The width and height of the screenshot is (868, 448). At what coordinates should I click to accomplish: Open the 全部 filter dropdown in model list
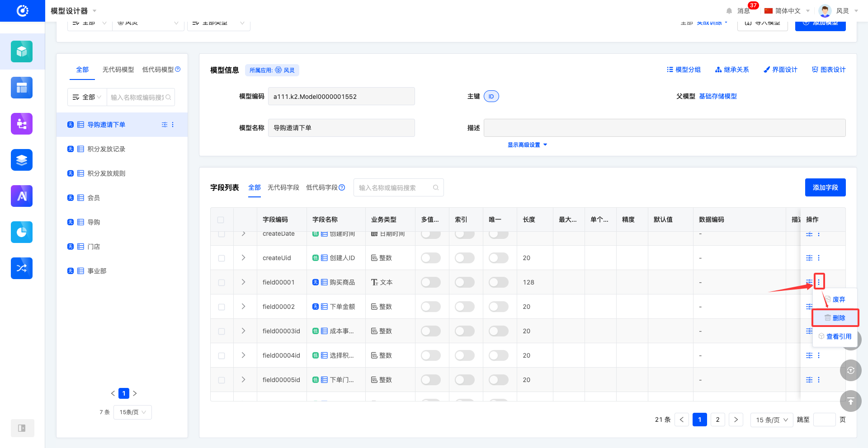(87, 97)
